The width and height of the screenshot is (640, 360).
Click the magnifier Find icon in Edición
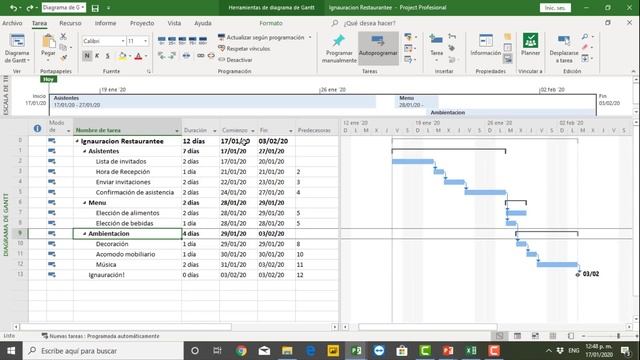pyautogui.click(x=585, y=37)
